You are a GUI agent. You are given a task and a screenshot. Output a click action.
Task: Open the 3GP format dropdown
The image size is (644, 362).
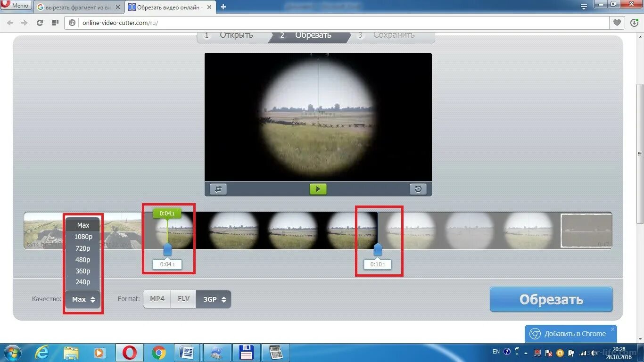(x=214, y=299)
